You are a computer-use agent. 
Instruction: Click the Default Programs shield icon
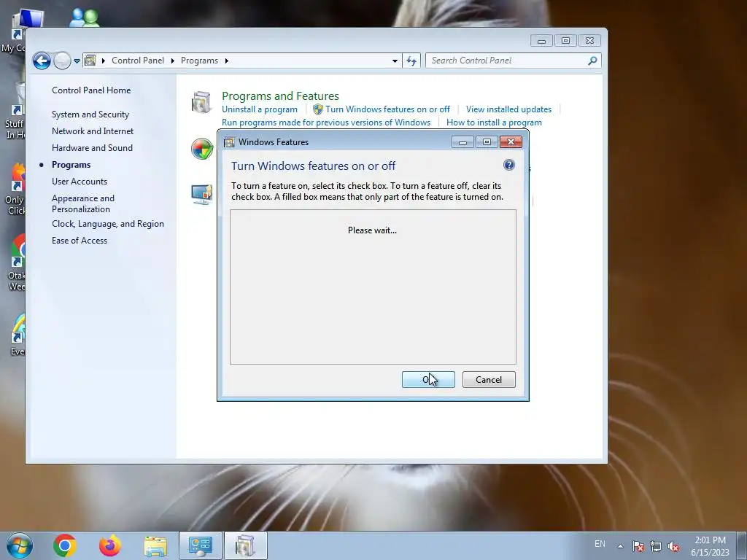(202, 149)
